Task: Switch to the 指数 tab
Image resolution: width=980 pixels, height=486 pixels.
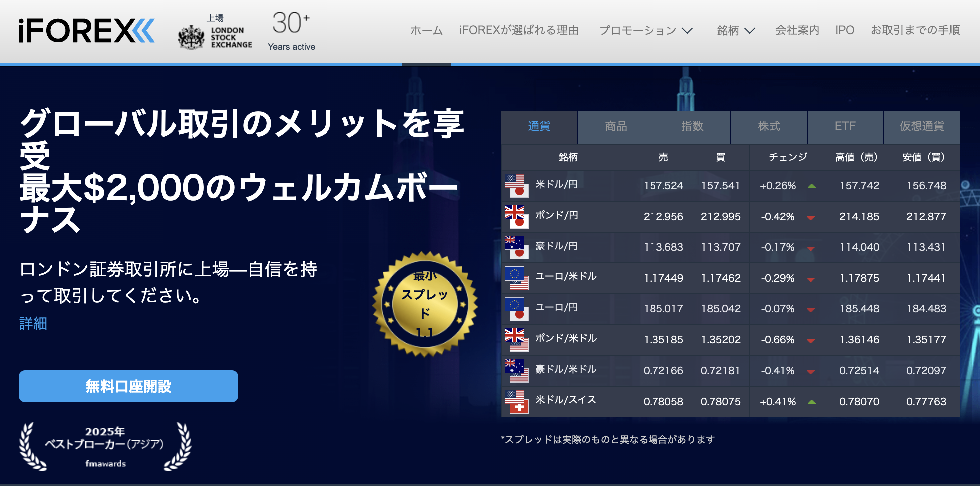Action: [x=692, y=127]
